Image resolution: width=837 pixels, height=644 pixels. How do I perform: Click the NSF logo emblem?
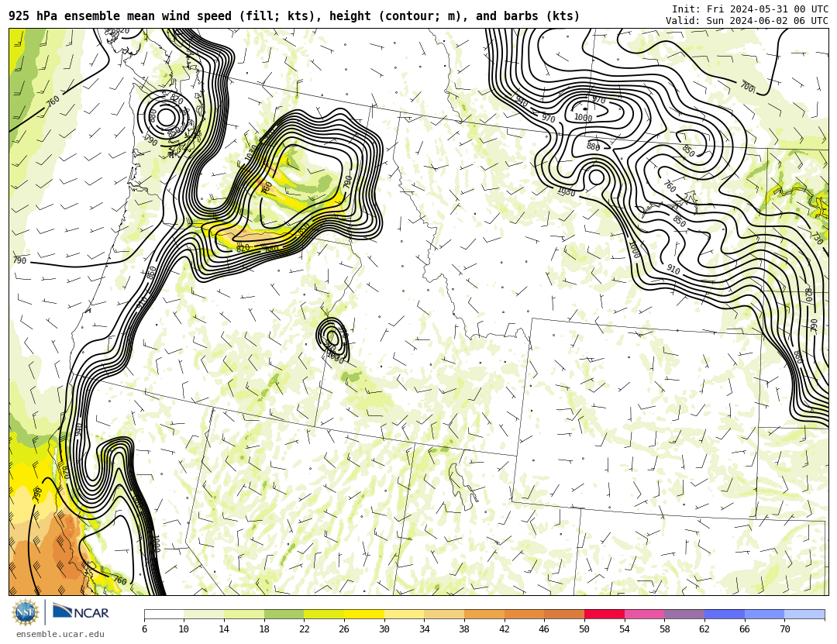coord(26,612)
